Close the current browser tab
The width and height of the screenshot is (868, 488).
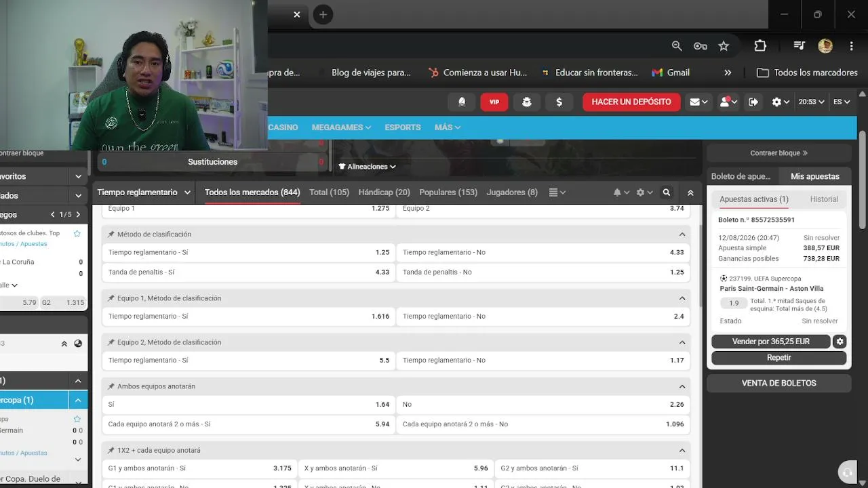coord(297,14)
